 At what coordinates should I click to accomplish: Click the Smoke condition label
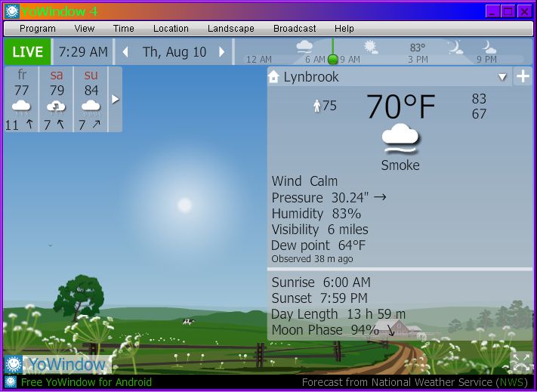400,165
